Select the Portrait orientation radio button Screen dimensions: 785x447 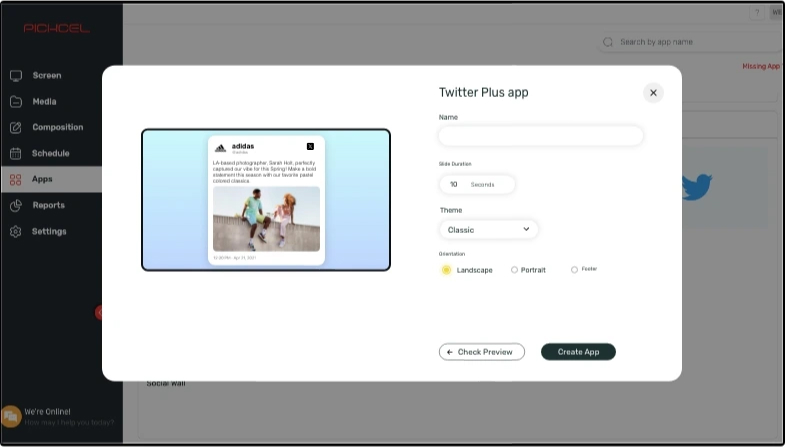[x=514, y=270]
